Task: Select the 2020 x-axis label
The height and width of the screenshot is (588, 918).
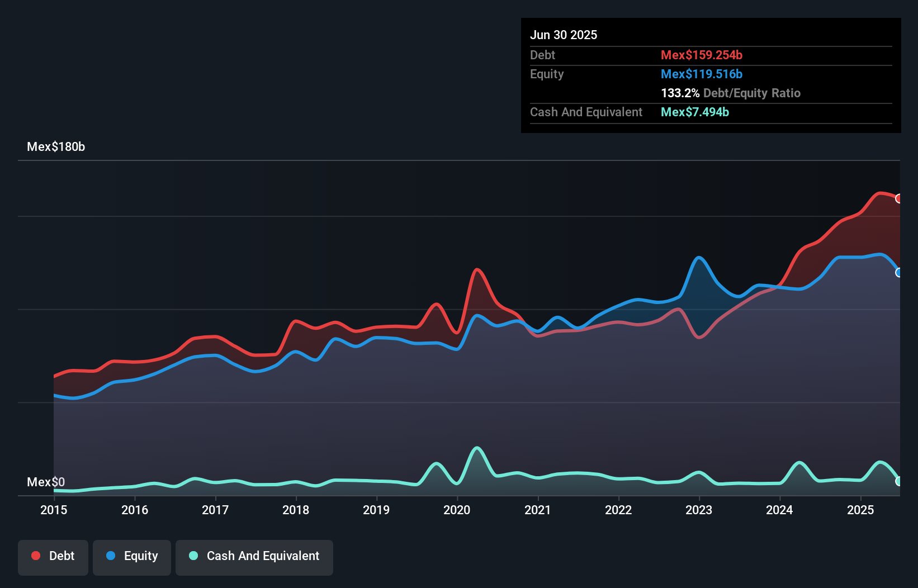Action: click(x=457, y=510)
